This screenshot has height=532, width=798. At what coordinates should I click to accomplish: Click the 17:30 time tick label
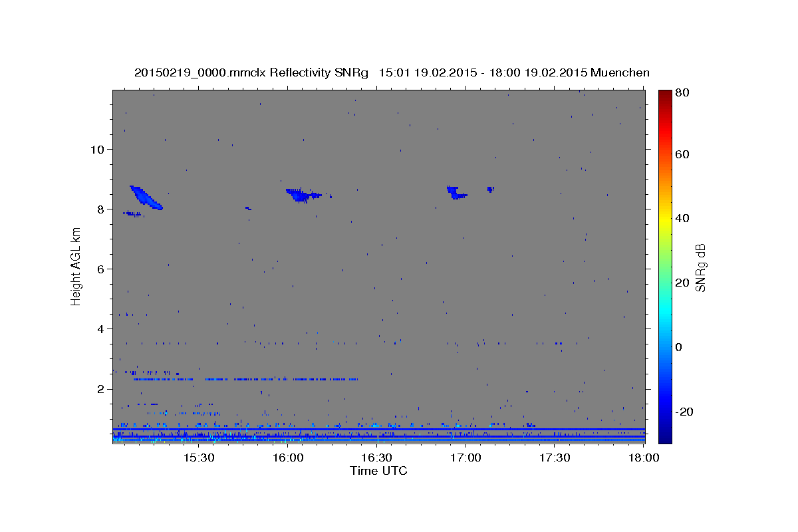click(x=555, y=458)
